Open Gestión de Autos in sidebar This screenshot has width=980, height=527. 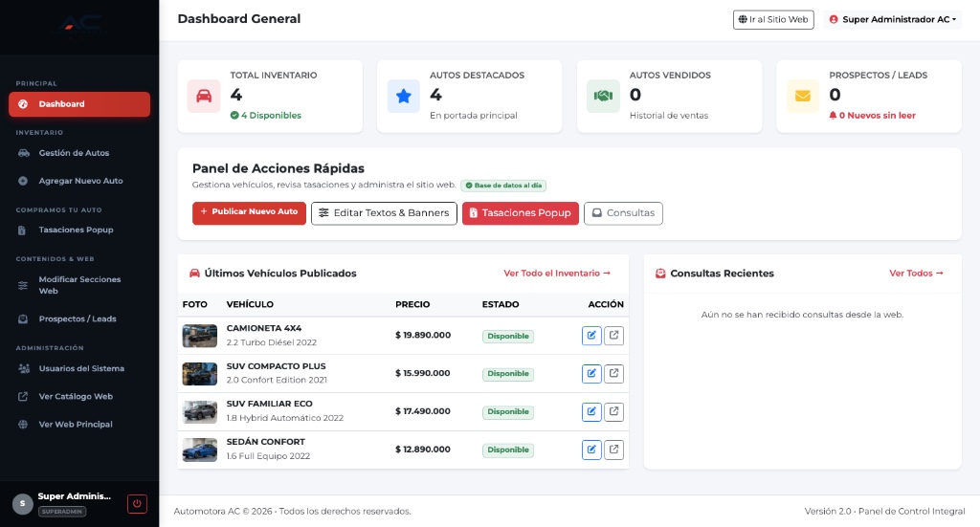[x=79, y=153]
